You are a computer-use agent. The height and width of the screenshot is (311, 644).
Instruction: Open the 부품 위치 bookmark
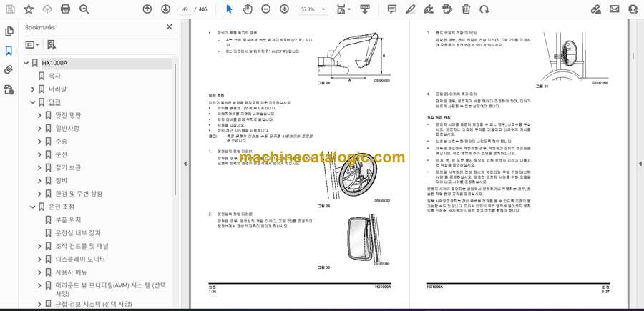coord(68,220)
